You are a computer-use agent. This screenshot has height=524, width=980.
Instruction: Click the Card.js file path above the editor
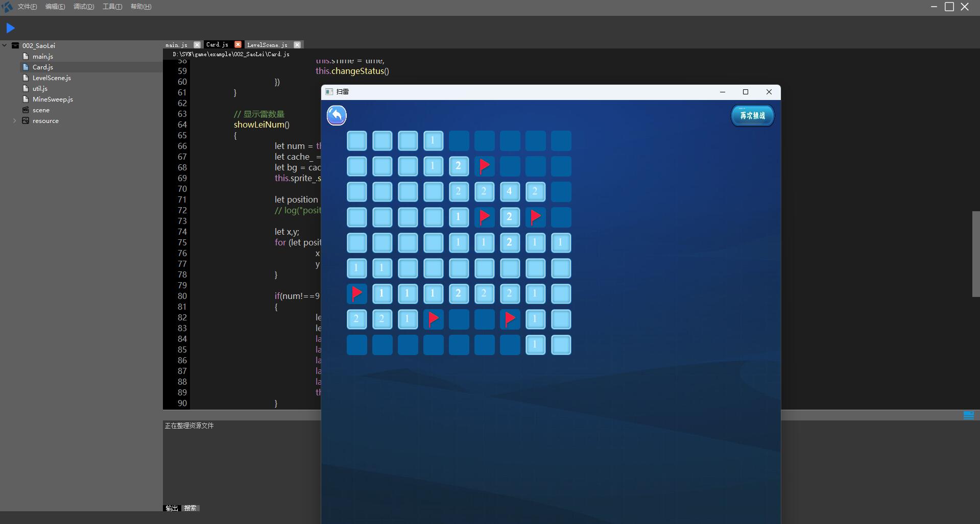point(231,54)
